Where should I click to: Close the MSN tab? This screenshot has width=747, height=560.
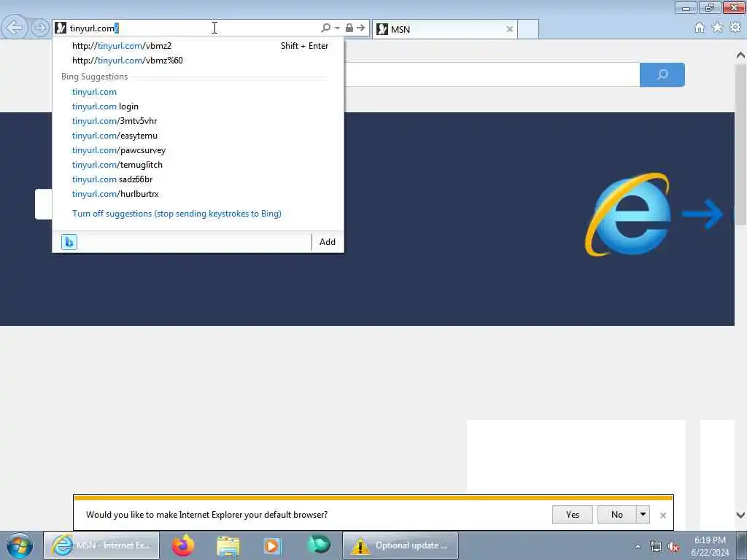click(509, 29)
